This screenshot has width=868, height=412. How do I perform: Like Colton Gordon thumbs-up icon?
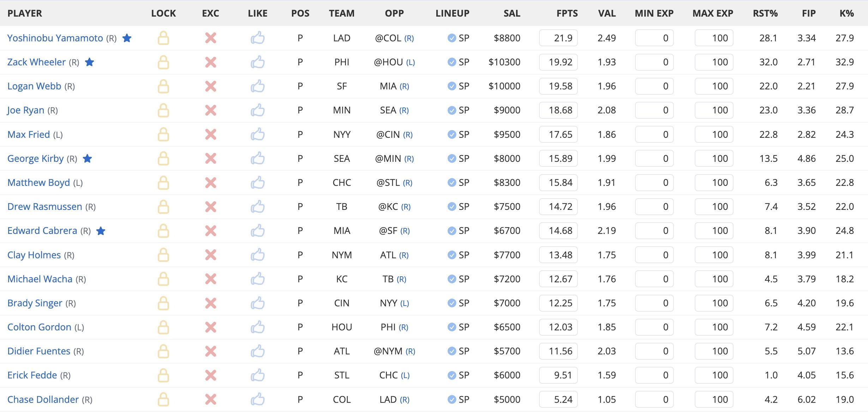click(x=258, y=327)
